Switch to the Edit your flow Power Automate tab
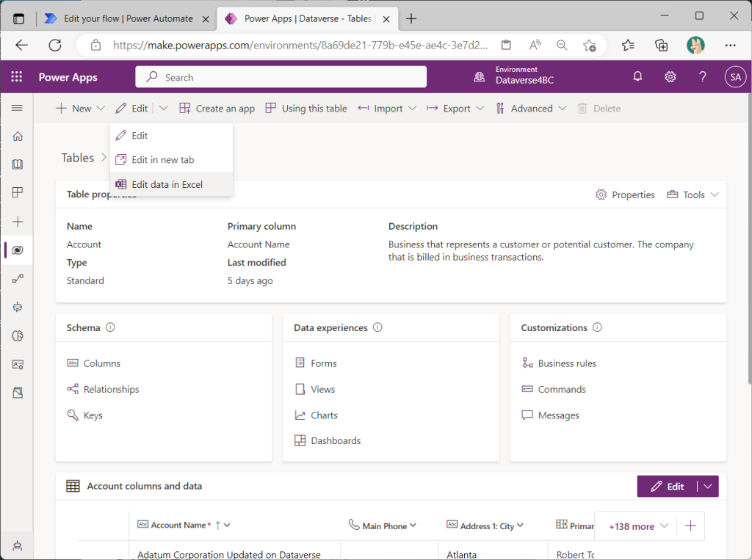This screenshot has width=752, height=560. coord(127,18)
